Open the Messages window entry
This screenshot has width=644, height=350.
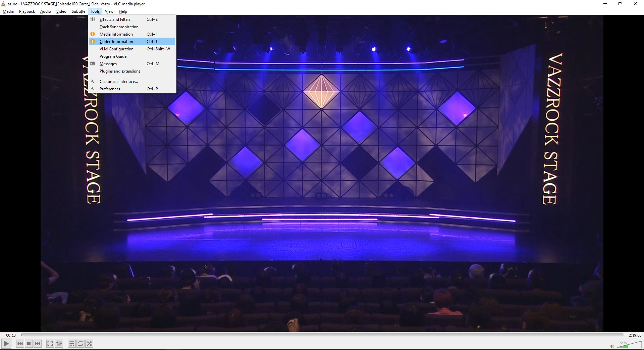click(132, 64)
